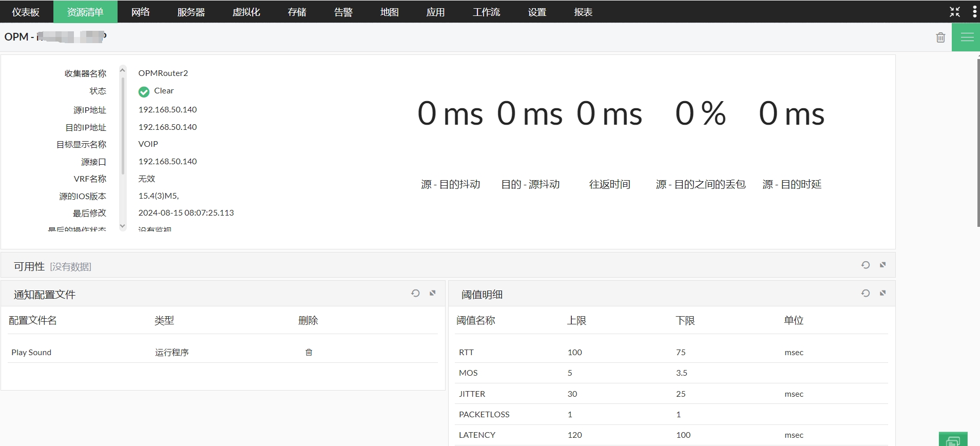Open the green chat widget button
This screenshot has width=980, height=446.
coord(953,439)
